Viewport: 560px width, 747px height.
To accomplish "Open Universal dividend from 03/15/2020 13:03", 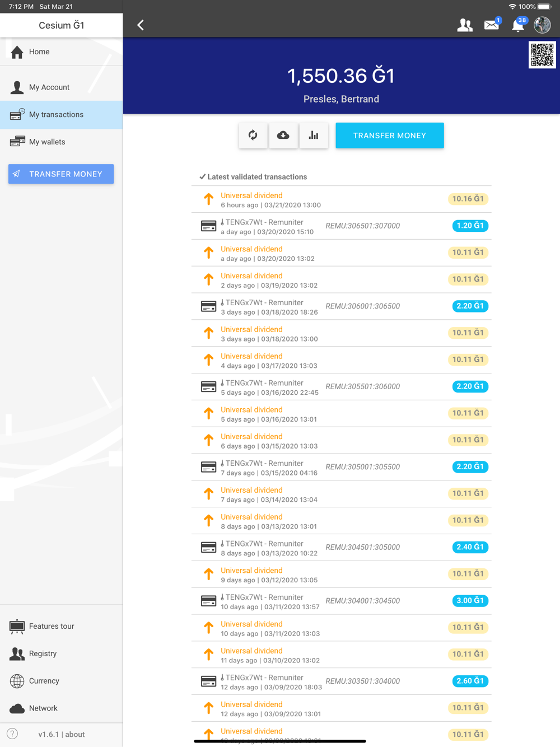I will pyautogui.click(x=342, y=441).
